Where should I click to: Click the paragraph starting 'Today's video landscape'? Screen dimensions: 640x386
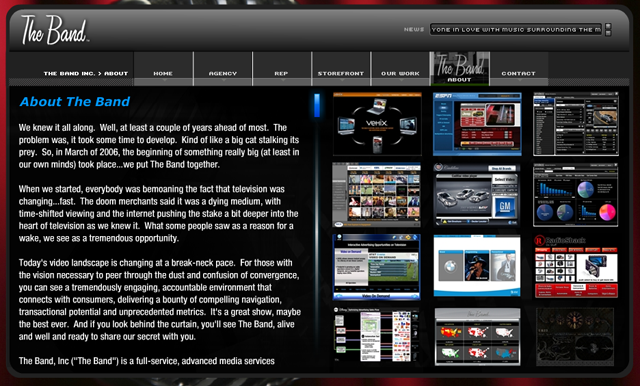click(x=160, y=299)
